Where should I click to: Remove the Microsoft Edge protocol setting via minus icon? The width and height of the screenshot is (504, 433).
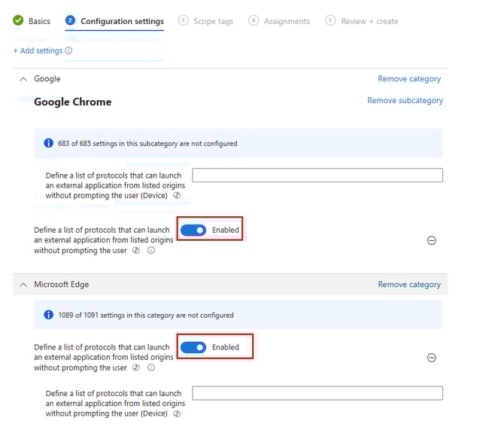[432, 358]
